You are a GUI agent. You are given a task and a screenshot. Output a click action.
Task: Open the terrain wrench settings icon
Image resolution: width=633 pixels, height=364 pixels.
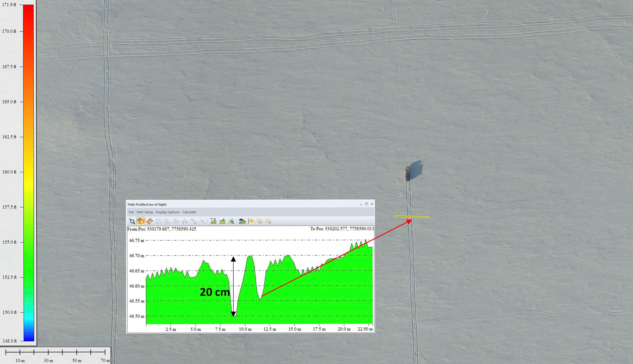(x=231, y=221)
